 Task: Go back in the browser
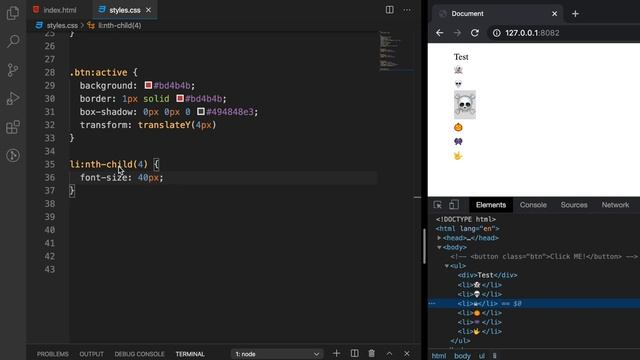point(440,33)
